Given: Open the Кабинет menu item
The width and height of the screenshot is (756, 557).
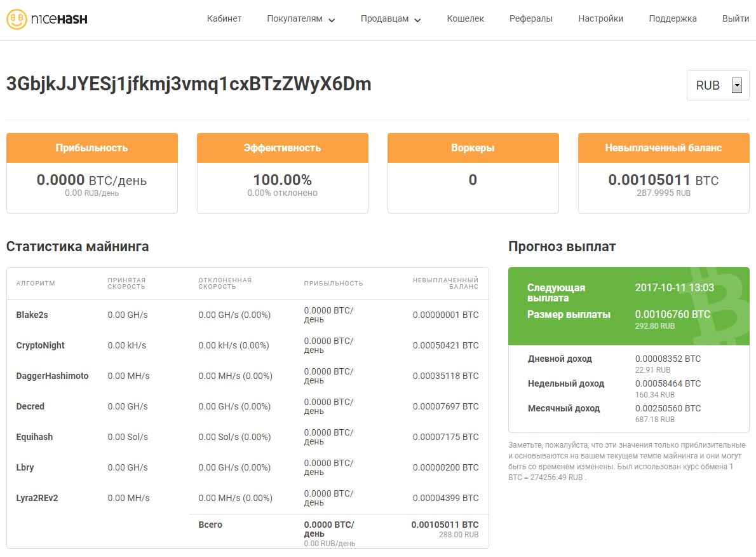Looking at the screenshot, I should [x=224, y=19].
